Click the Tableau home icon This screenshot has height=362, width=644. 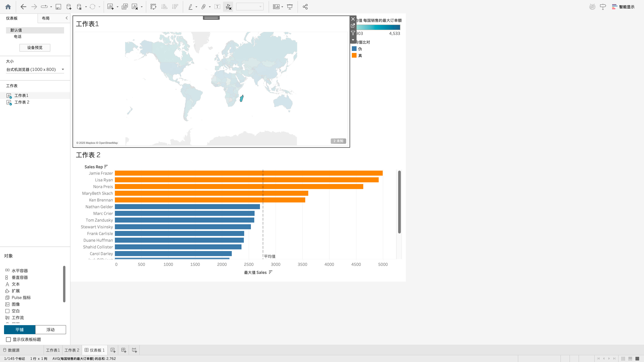8,7
